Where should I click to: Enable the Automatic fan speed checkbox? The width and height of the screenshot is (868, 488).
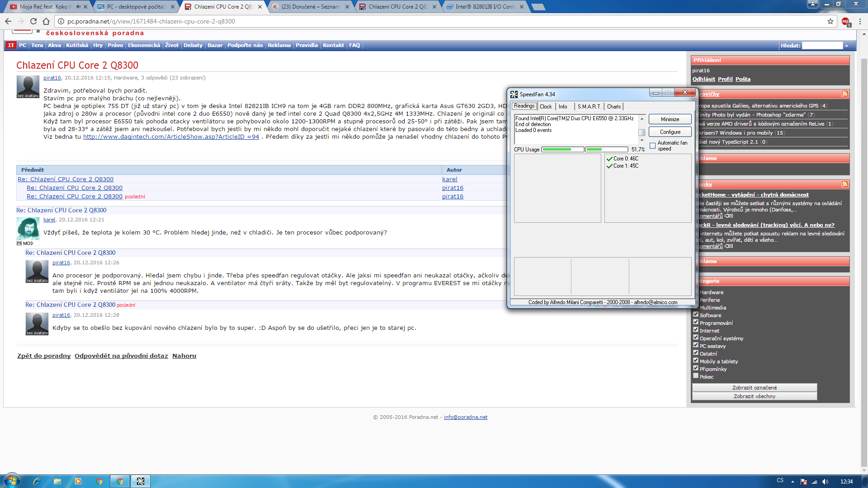[653, 145]
